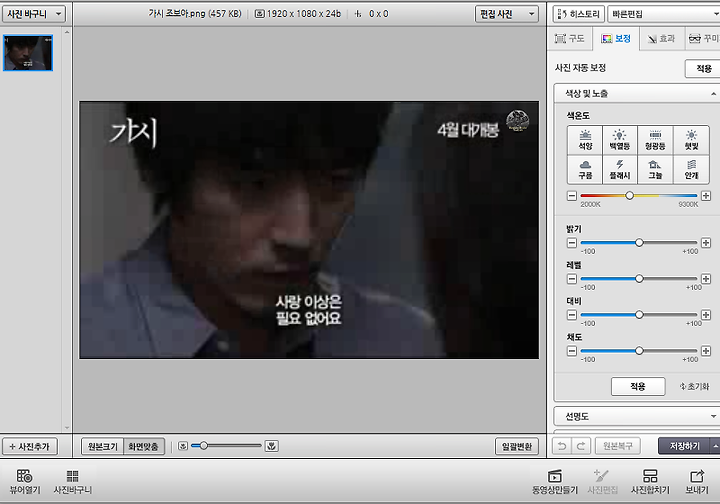Decrease color temperature with minus button
720x504 pixels.
coord(572,196)
